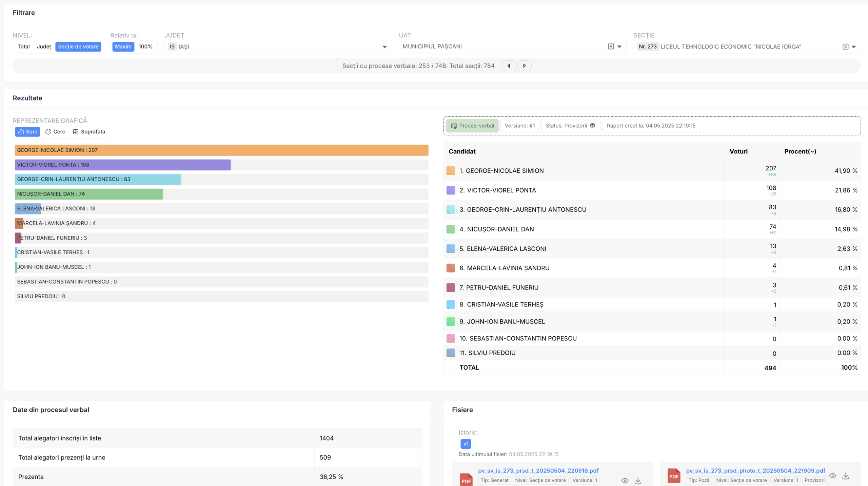
Task: Open the UAT dropdown arrow
Action: pyautogui.click(x=619, y=46)
